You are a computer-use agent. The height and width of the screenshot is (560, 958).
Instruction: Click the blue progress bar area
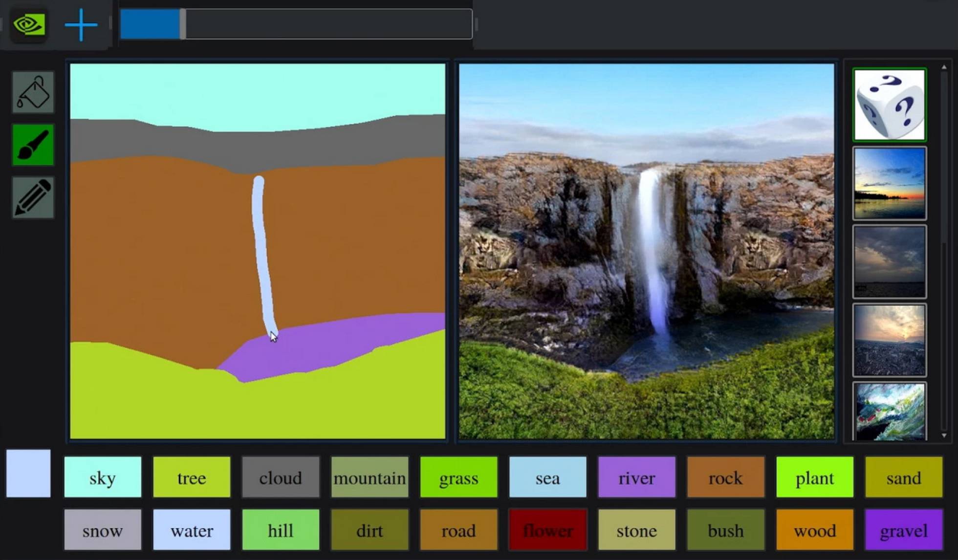pyautogui.click(x=150, y=24)
